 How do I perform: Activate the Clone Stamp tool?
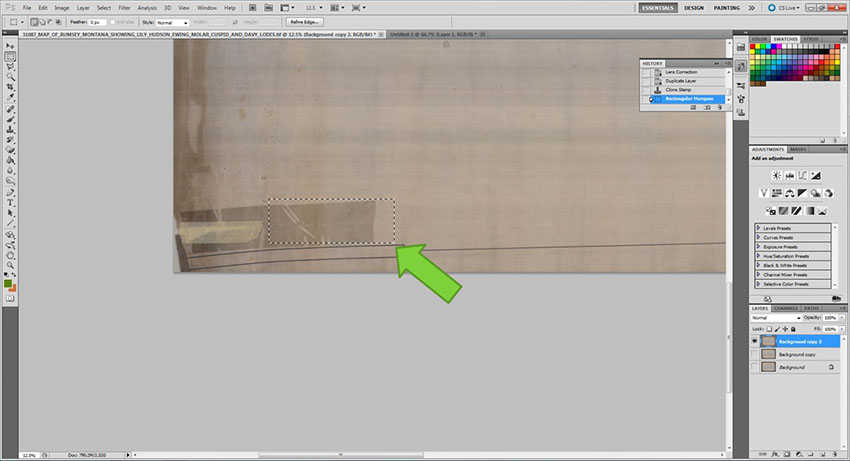pos(10,131)
